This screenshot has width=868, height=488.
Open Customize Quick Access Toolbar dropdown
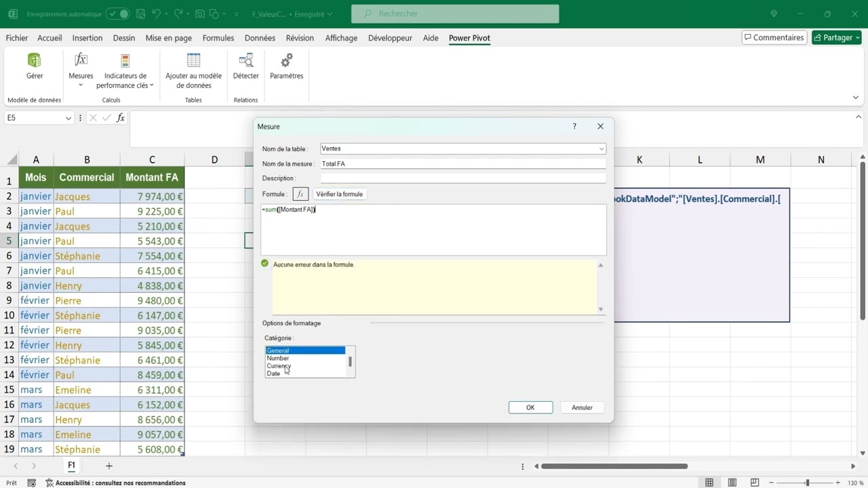[236, 14]
